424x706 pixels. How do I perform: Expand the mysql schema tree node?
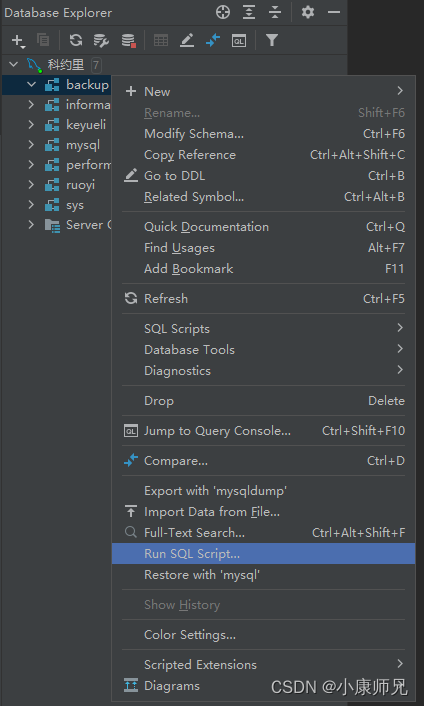(x=31, y=145)
